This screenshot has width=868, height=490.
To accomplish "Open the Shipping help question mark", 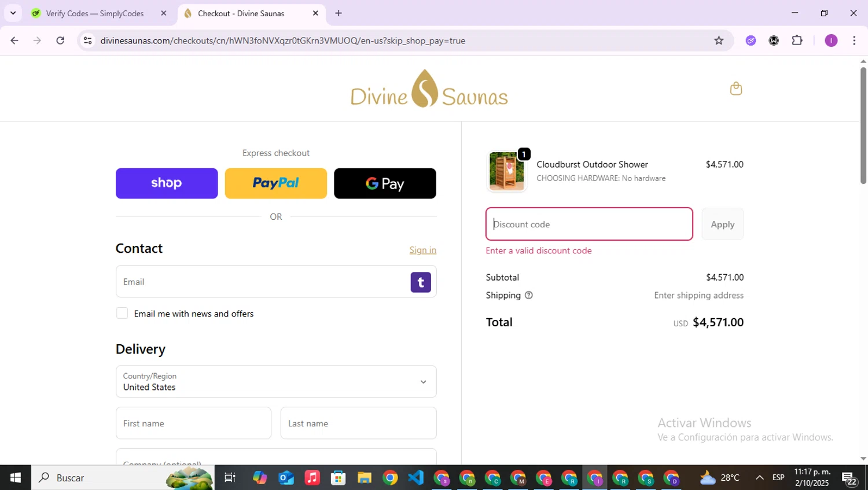I will (528, 295).
